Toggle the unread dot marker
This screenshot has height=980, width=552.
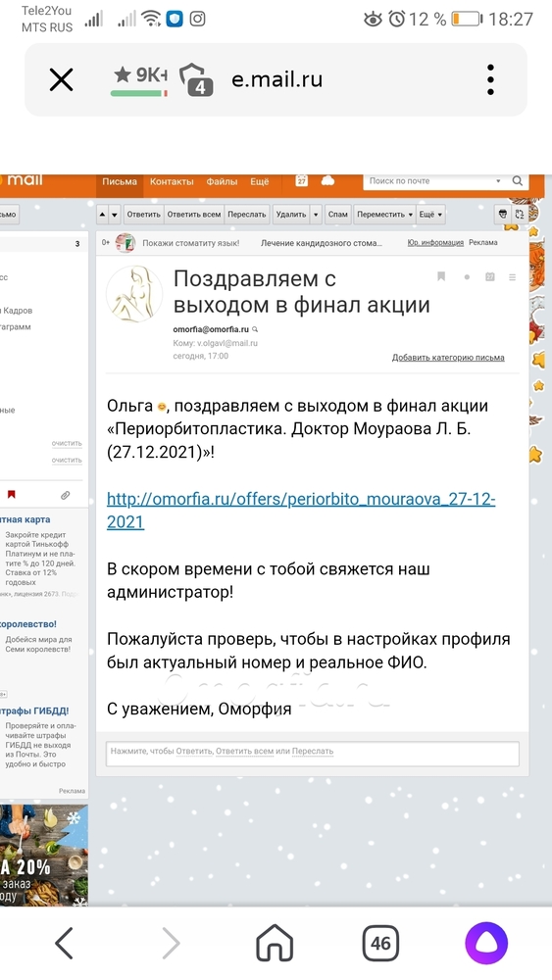coord(467,277)
